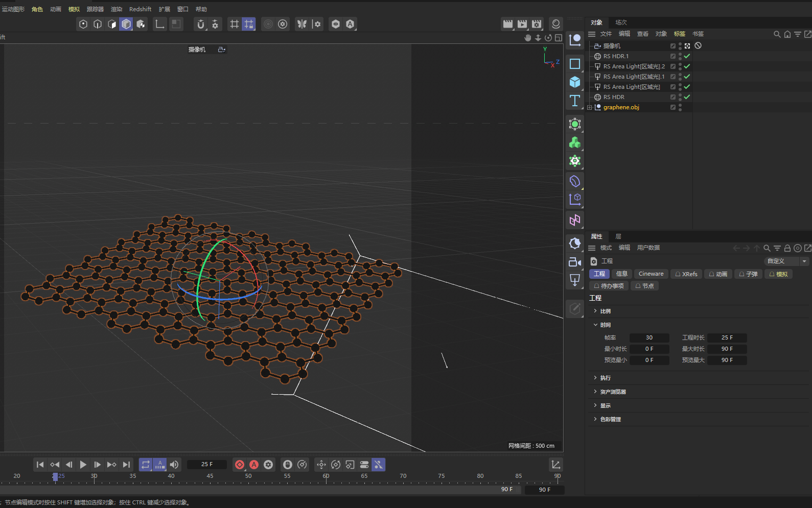This screenshot has height=508, width=812.
Task: Open the light object icon in palette
Action: (x=575, y=280)
